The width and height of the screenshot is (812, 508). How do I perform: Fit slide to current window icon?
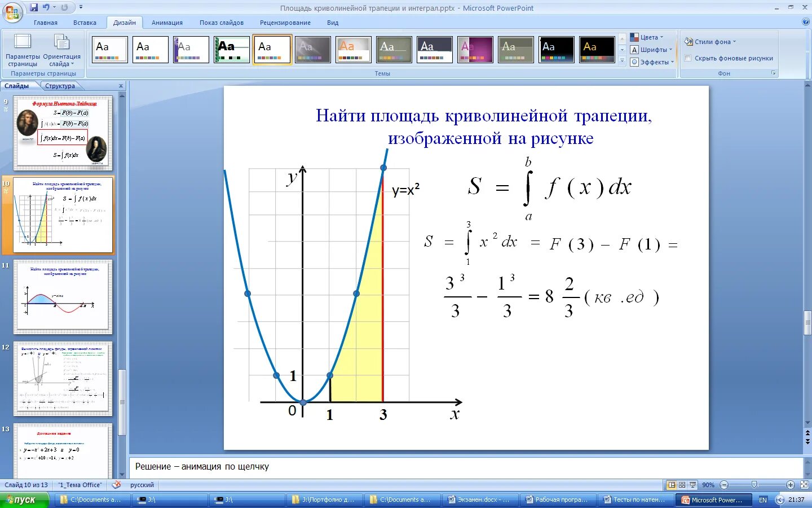point(805,485)
